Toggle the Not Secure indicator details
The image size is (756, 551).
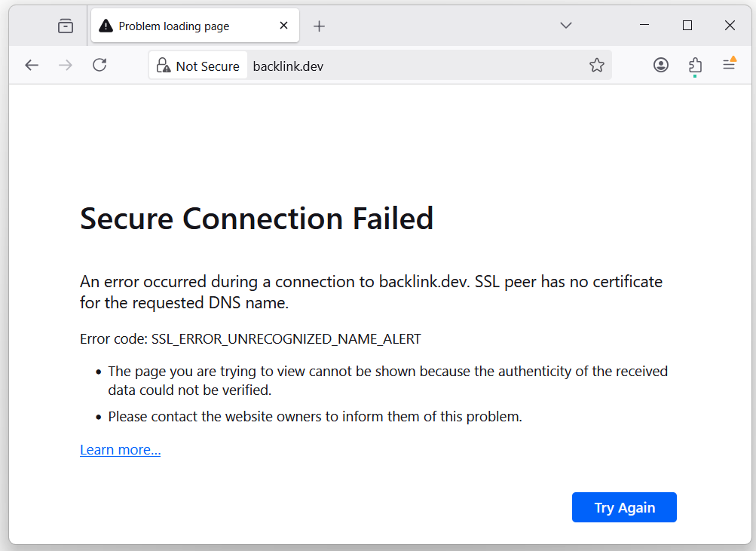tap(197, 65)
